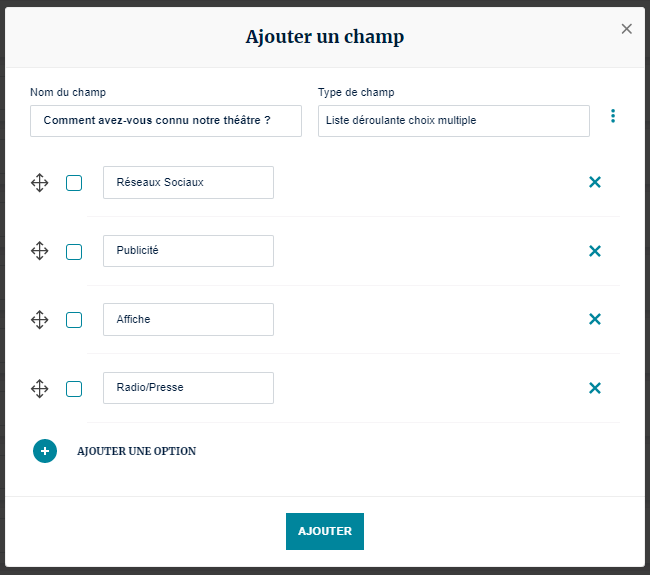650x575 pixels.
Task: Click the drag handle next to Affiche
Action: (40, 320)
